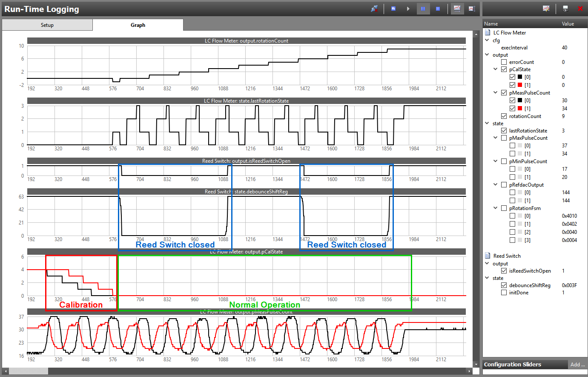Collapse the cfg section
588x377 pixels.
pos(487,40)
